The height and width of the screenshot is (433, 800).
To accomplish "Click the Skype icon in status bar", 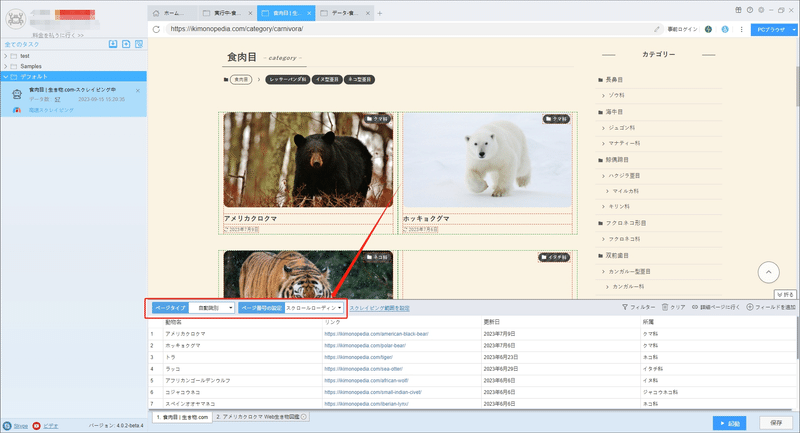I will pyautogui.click(x=7, y=426).
